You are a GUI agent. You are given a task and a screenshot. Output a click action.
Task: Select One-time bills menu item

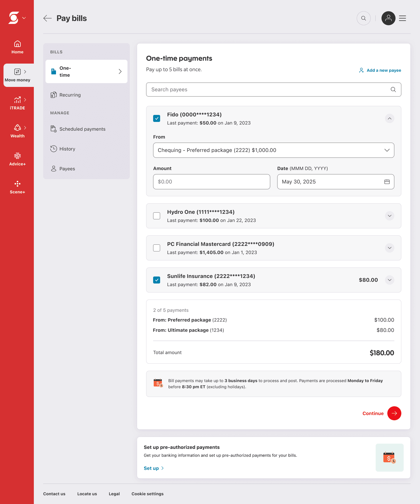(x=86, y=71)
